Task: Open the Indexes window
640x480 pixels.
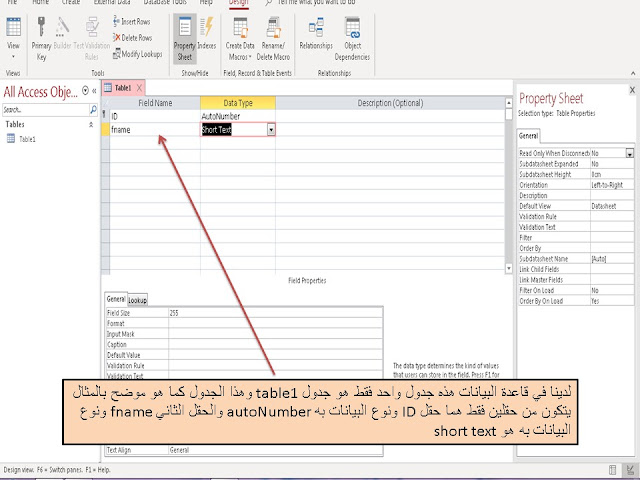Action: click(207, 33)
